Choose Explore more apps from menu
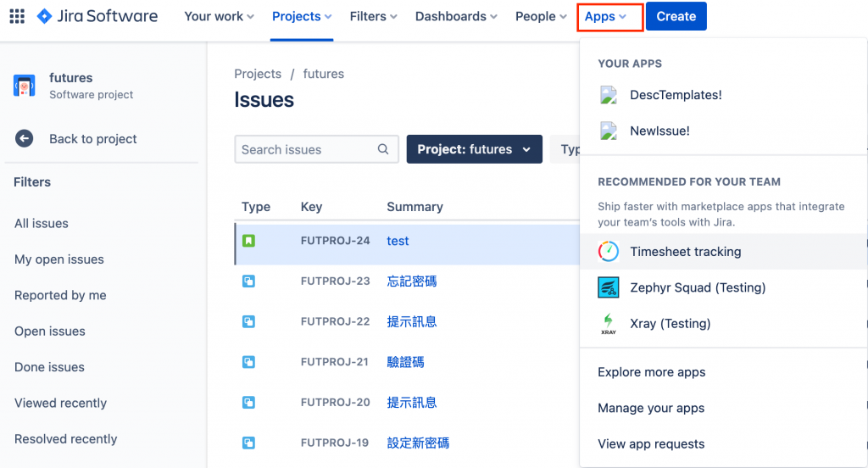Image resolution: width=868 pixels, height=468 pixels. (651, 372)
